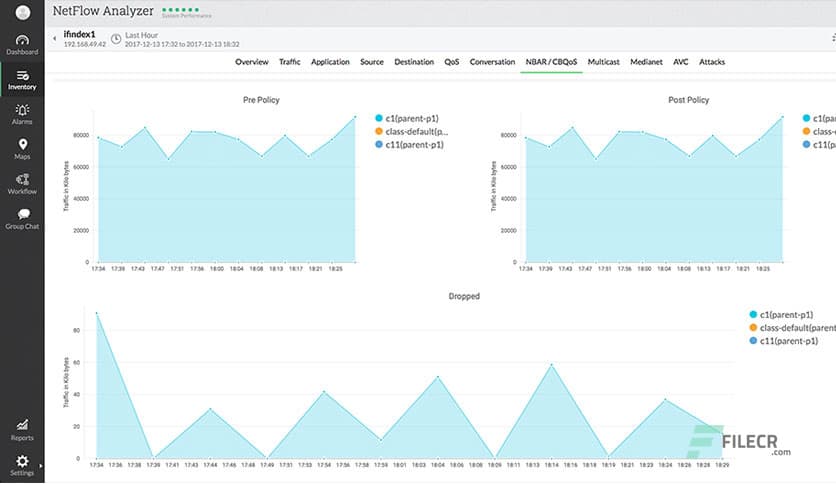Switch to the Conversation tab
Image resolution: width=836 pixels, height=484 pixels.
[x=492, y=62]
